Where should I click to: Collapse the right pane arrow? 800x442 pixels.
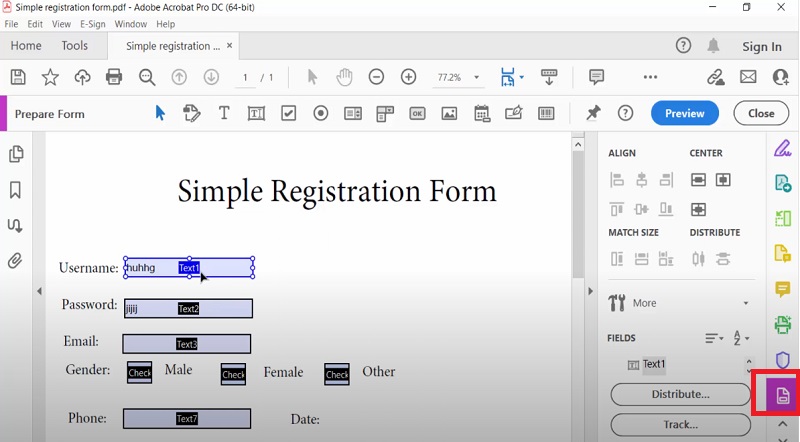tap(591, 291)
